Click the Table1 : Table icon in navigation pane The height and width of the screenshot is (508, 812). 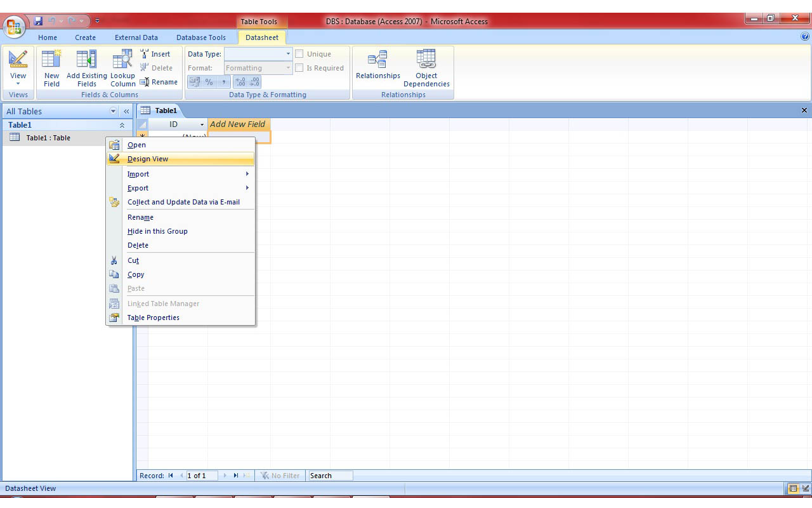coord(15,137)
